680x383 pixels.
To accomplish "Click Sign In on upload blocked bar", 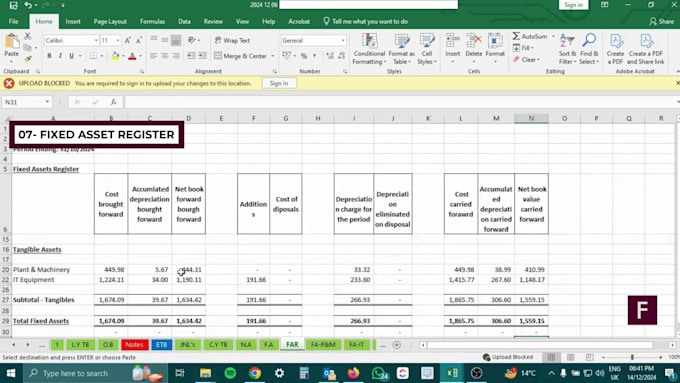I will [x=279, y=83].
